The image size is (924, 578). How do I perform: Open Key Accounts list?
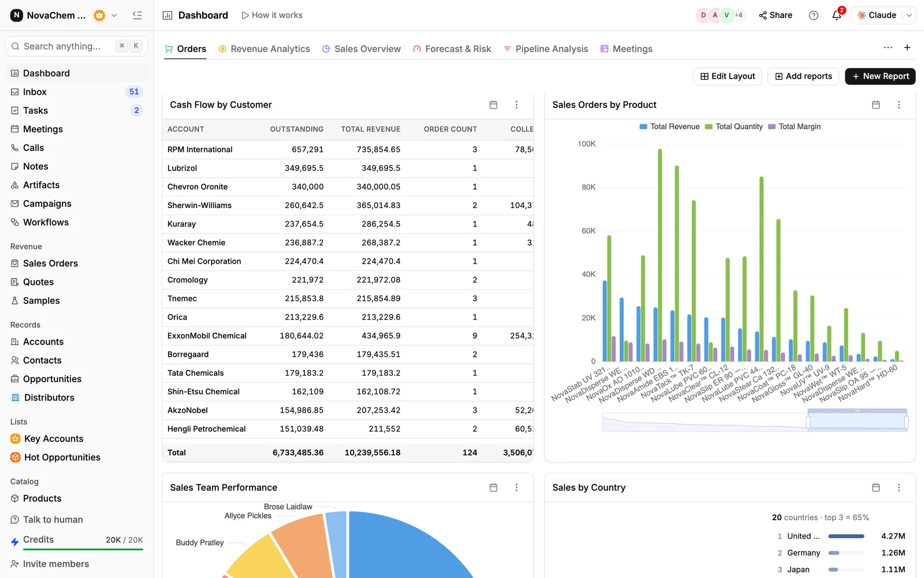point(76,439)
